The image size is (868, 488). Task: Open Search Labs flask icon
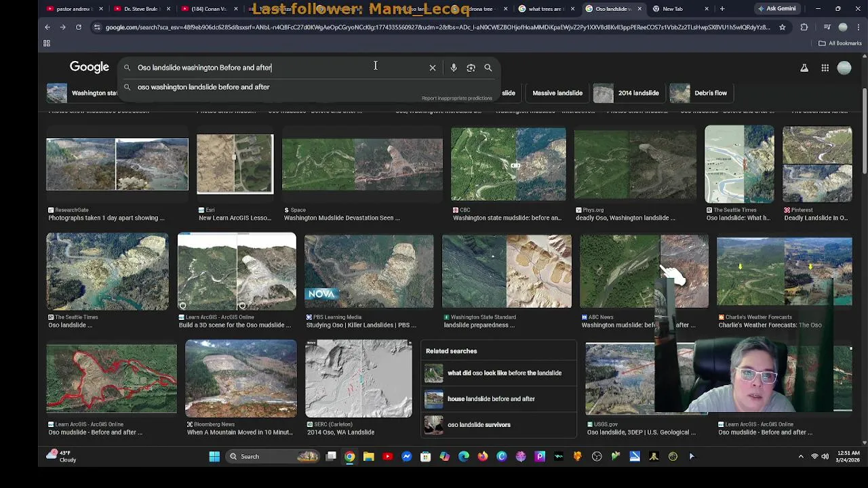(x=804, y=68)
